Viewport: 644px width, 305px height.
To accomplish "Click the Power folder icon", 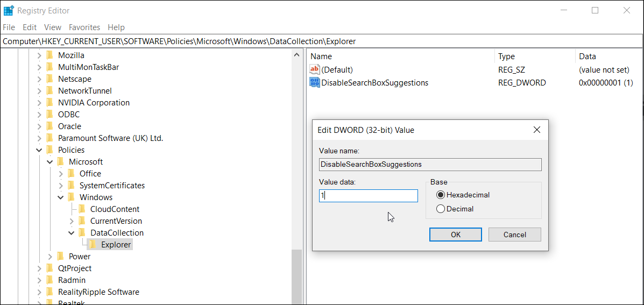I will click(61, 257).
